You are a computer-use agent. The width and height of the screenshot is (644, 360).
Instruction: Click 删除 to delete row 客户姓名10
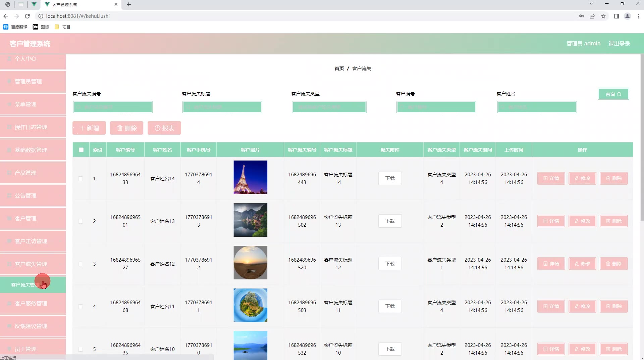614,349
